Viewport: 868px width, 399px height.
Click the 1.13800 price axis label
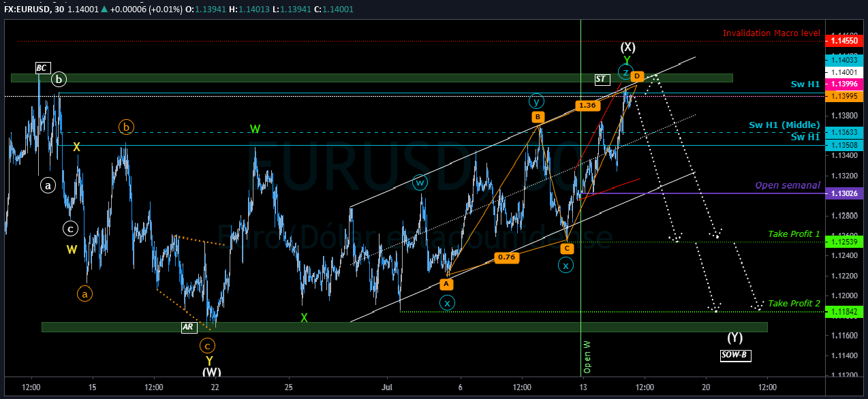844,116
